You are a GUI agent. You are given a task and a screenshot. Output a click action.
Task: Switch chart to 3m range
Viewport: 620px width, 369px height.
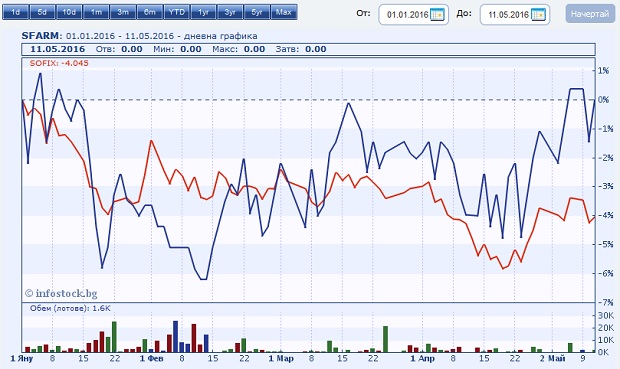click(x=123, y=12)
